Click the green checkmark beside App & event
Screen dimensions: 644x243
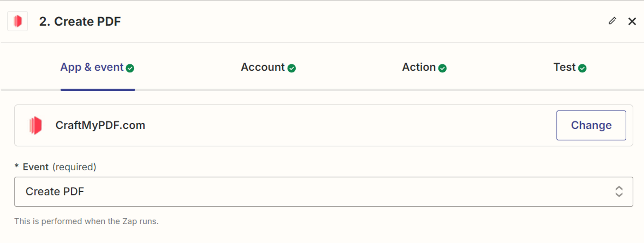pos(130,68)
